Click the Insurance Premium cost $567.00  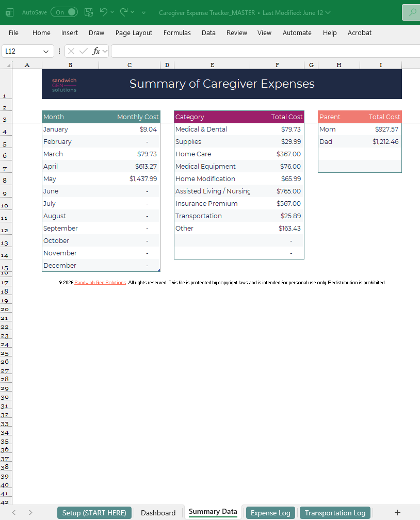click(x=277, y=204)
